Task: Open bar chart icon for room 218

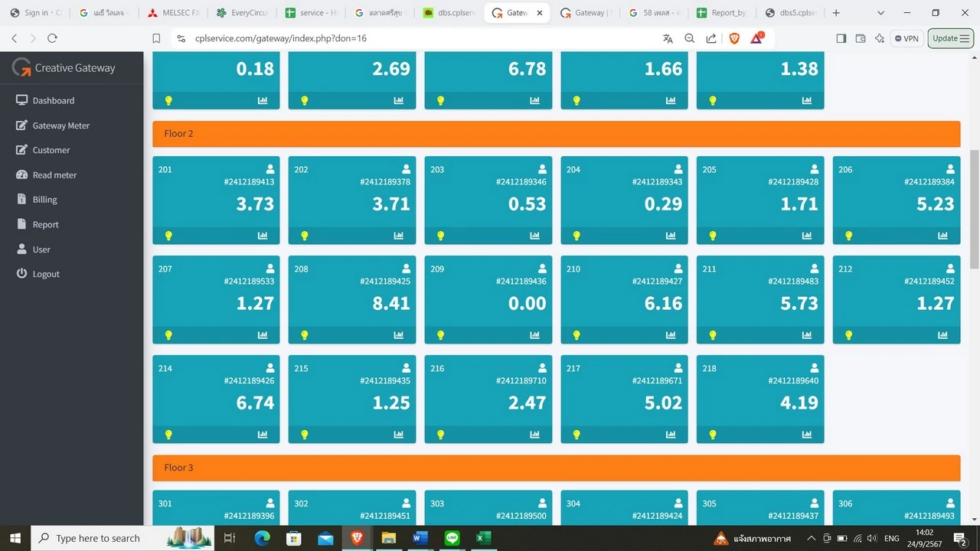Action: tap(807, 435)
